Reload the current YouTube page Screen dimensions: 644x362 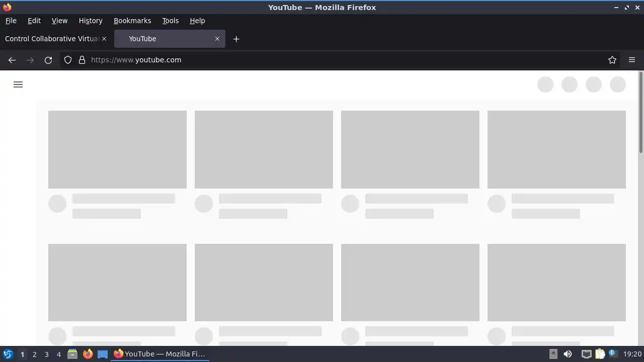point(48,60)
